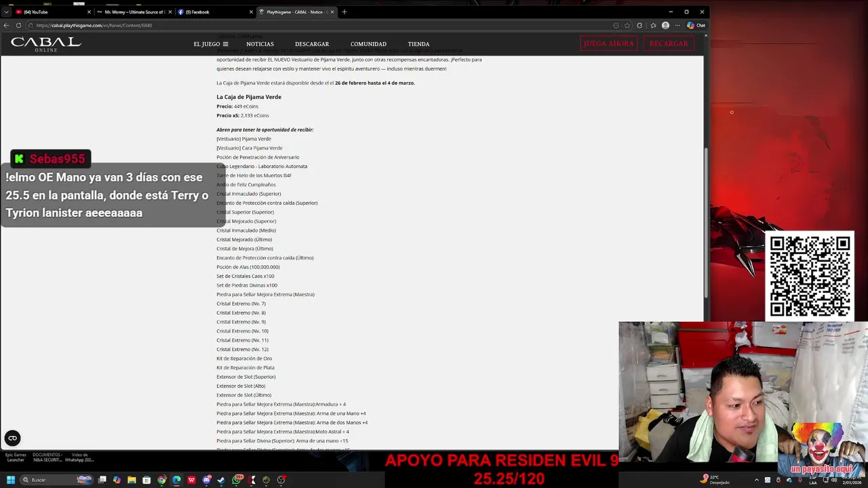Open the Kick app taskbar icon
Image resolution: width=868 pixels, height=488 pixels.
252,480
